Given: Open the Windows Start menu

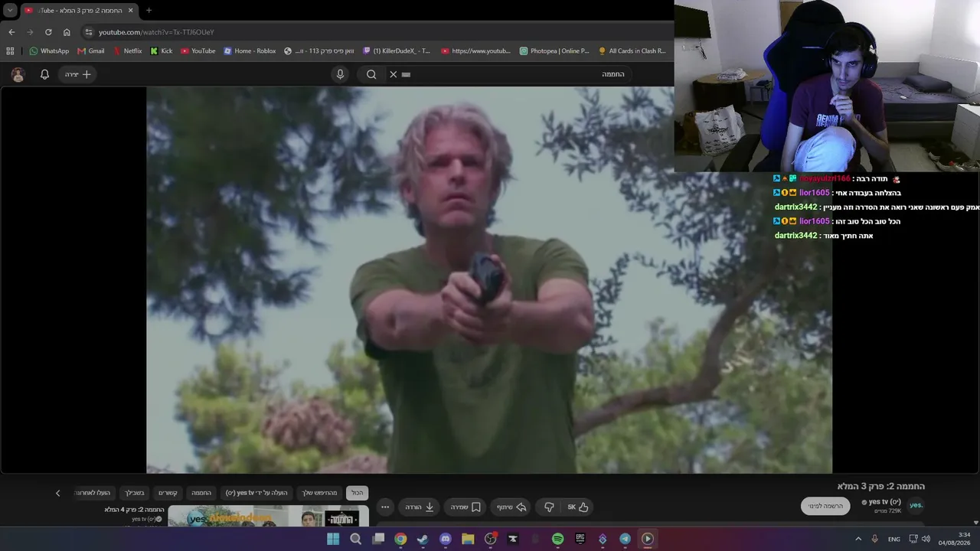Looking at the screenshot, I should (333, 539).
